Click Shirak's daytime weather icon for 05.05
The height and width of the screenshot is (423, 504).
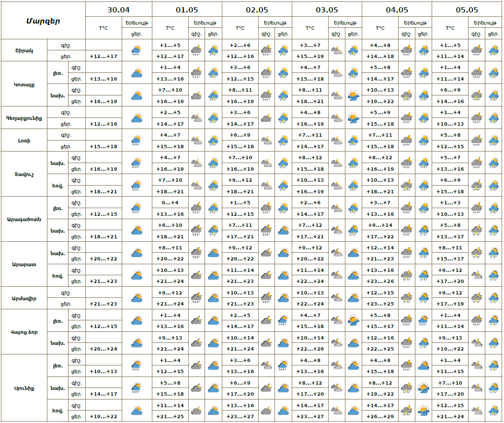(x=493, y=50)
